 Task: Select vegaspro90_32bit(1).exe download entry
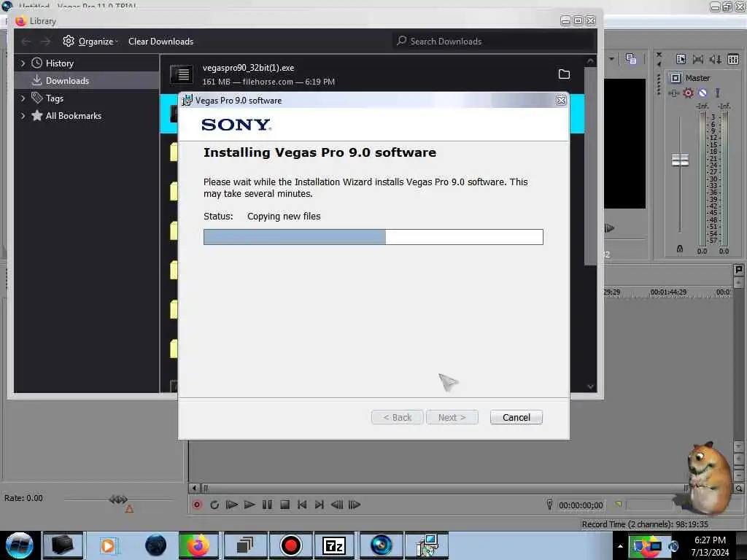[x=371, y=74]
